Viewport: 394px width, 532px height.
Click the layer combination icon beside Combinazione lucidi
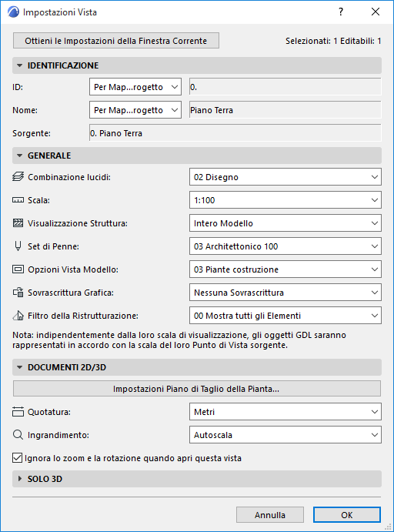point(18,177)
